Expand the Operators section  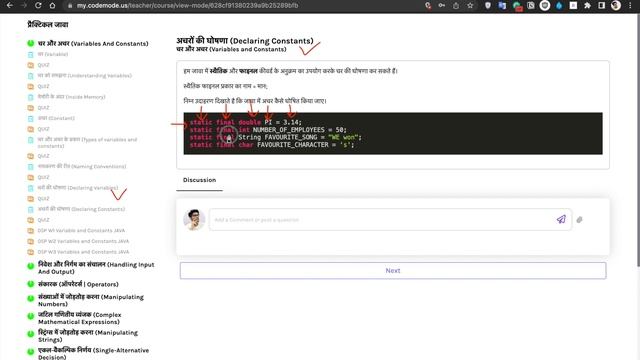click(78, 284)
